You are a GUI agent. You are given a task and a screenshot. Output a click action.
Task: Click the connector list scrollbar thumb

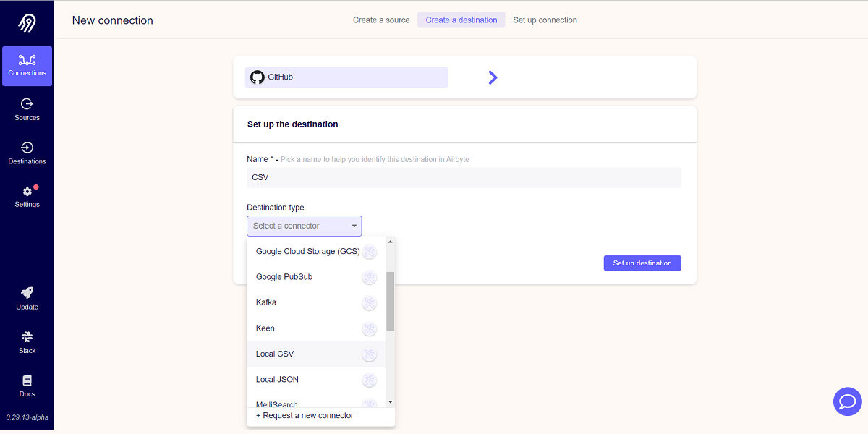tap(391, 301)
